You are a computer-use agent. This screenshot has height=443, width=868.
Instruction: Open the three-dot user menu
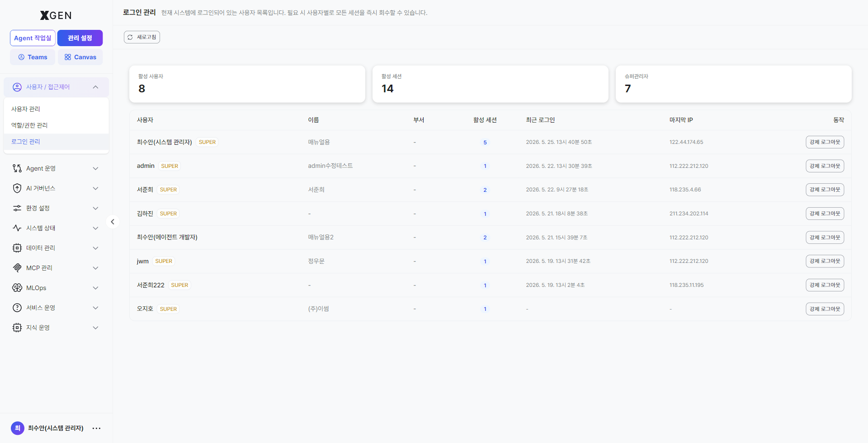pyautogui.click(x=96, y=428)
